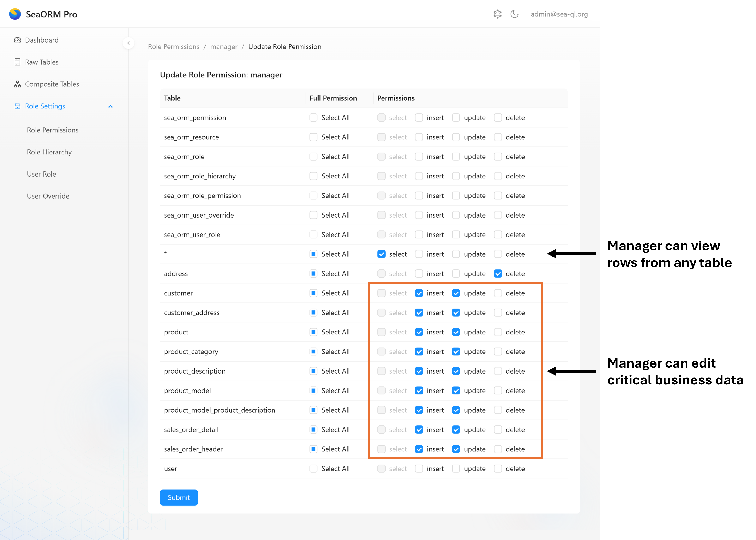Viewport: 756px width, 540px height.
Task: Toggle dark mode with moon icon
Action: (x=514, y=14)
